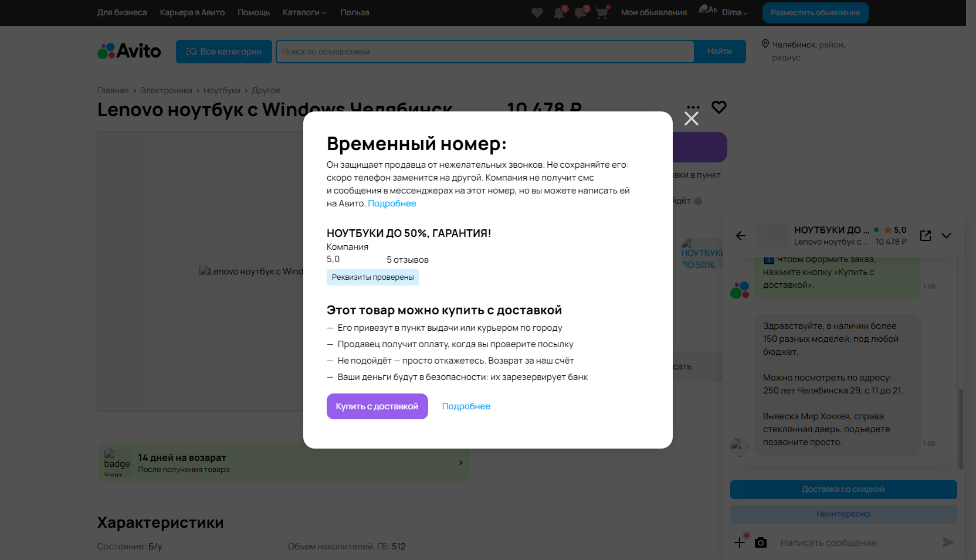Image resolution: width=976 pixels, height=560 pixels.
Task: Click the Avito bot avatar in chat
Action: [x=740, y=290]
